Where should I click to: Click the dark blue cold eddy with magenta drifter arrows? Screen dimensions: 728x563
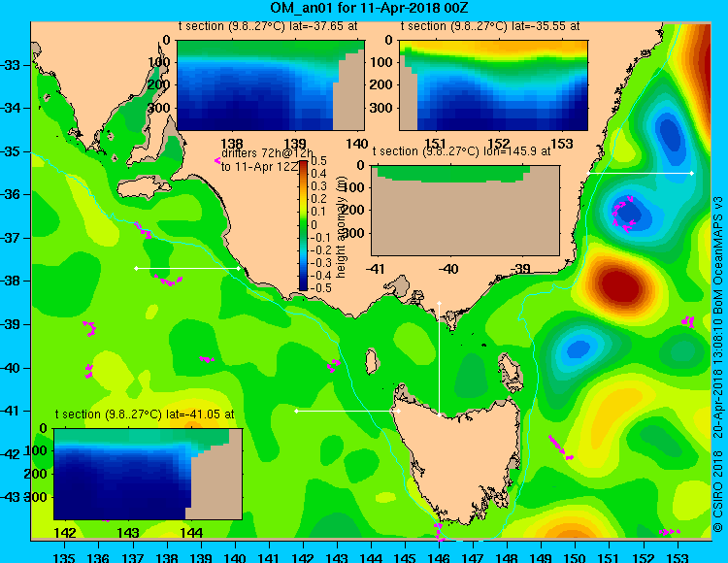629,213
